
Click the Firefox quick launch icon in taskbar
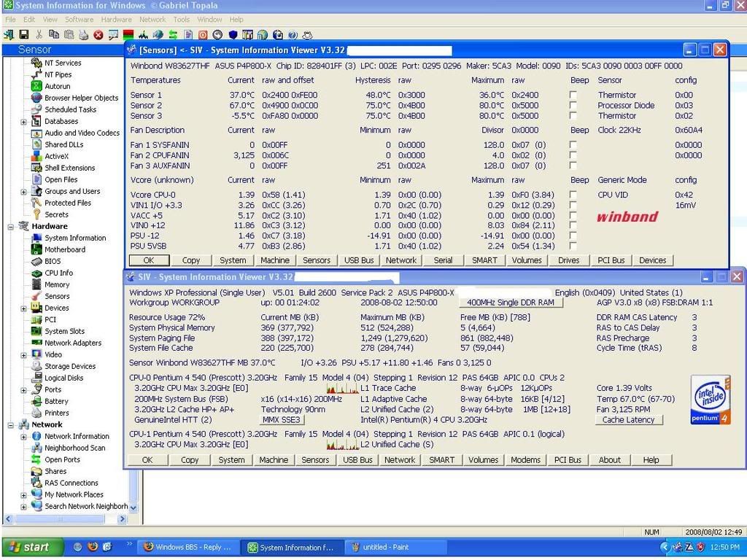tap(93, 547)
